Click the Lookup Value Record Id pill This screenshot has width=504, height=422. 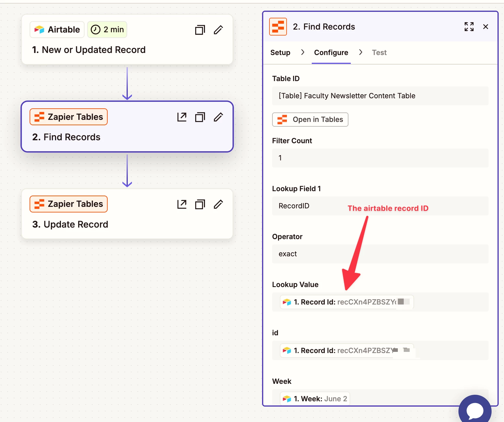[x=347, y=302]
